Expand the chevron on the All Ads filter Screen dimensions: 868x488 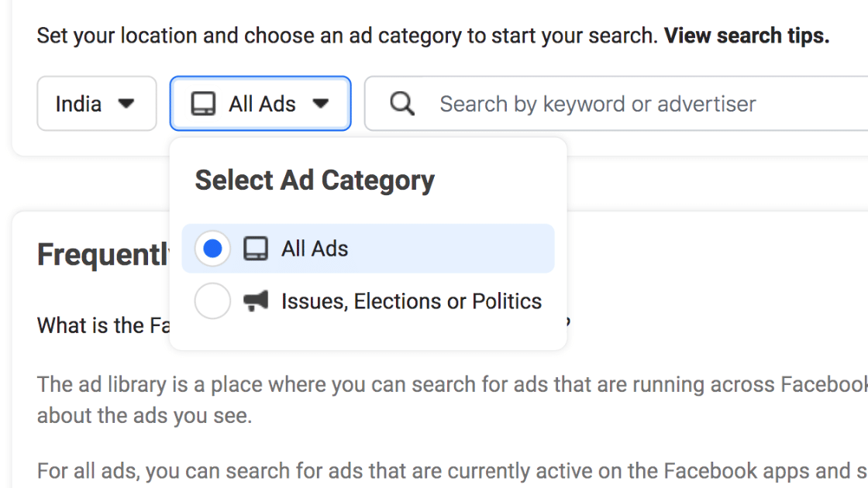[321, 103]
